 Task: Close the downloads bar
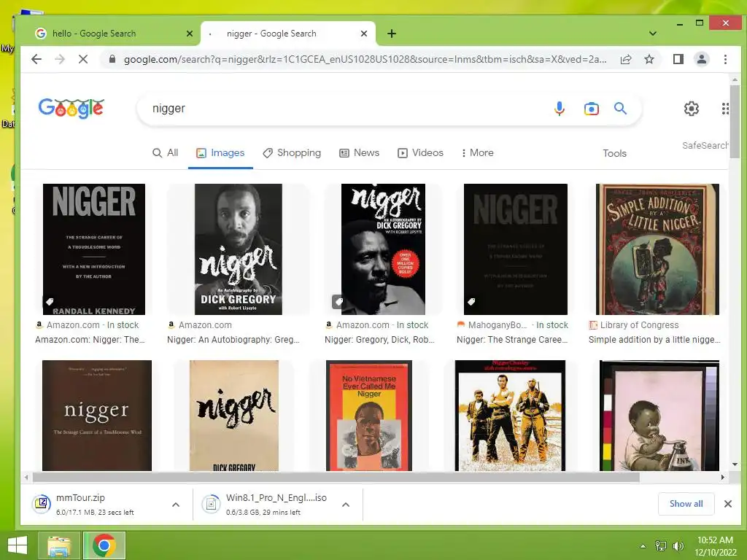[x=727, y=504]
